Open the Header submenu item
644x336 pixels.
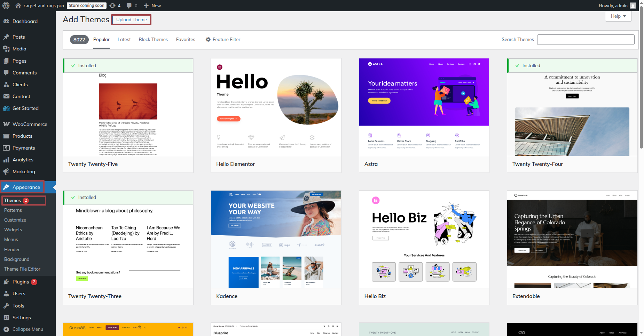pyautogui.click(x=12, y=249)
